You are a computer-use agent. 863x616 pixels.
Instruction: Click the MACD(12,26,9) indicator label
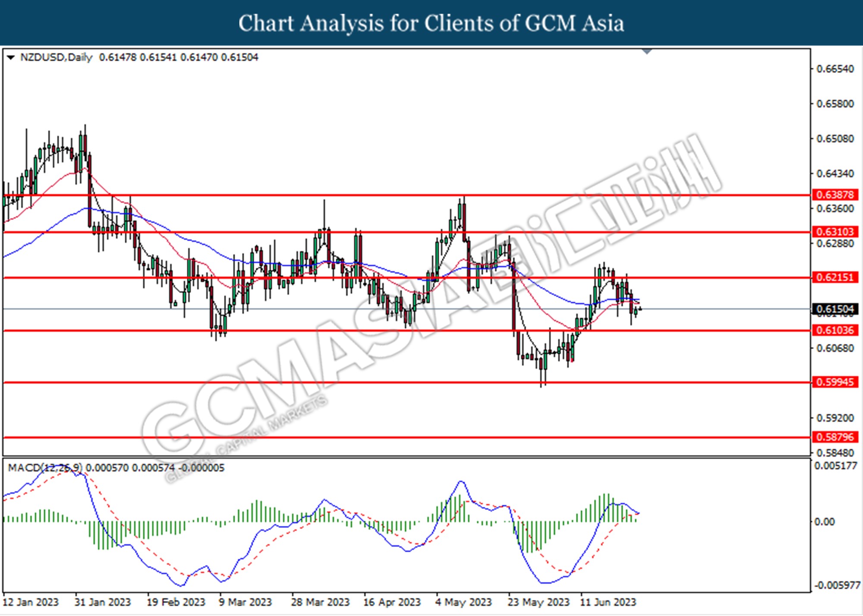tap(45, 468)
